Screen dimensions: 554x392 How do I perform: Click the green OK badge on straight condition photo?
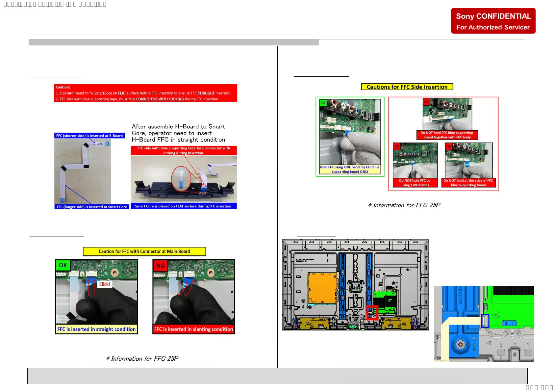coord(63,265)
